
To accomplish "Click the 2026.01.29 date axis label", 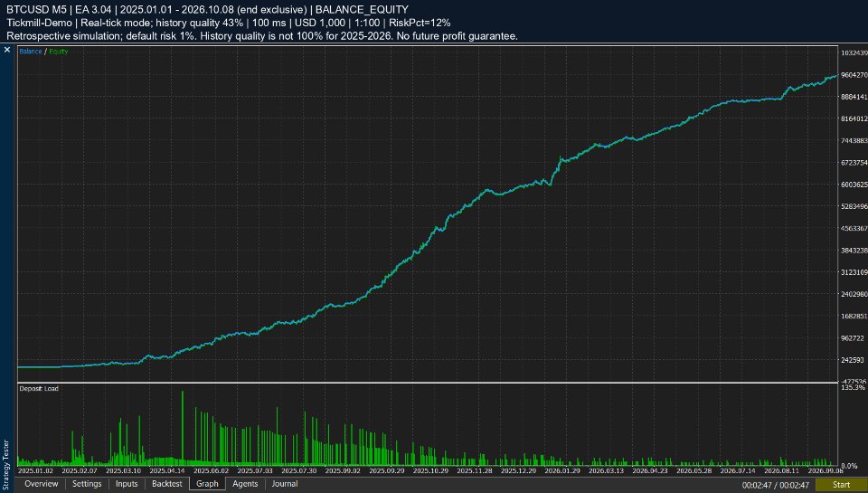I will pyautogui.click(x=561, y=470).
